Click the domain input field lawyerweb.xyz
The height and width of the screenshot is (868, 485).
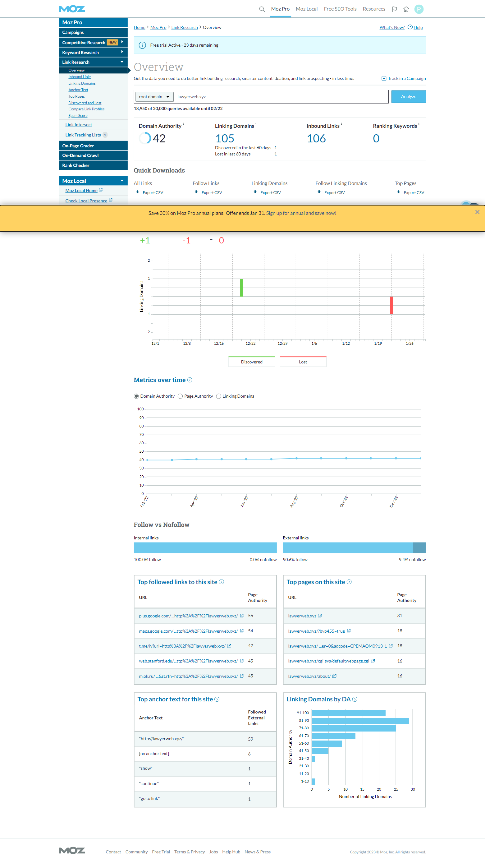pos(281,97)
